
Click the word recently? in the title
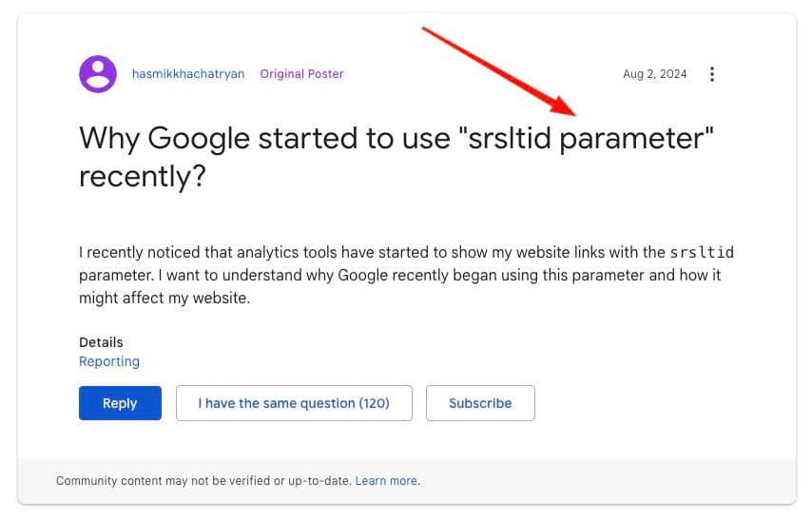(x=143, y=176)
